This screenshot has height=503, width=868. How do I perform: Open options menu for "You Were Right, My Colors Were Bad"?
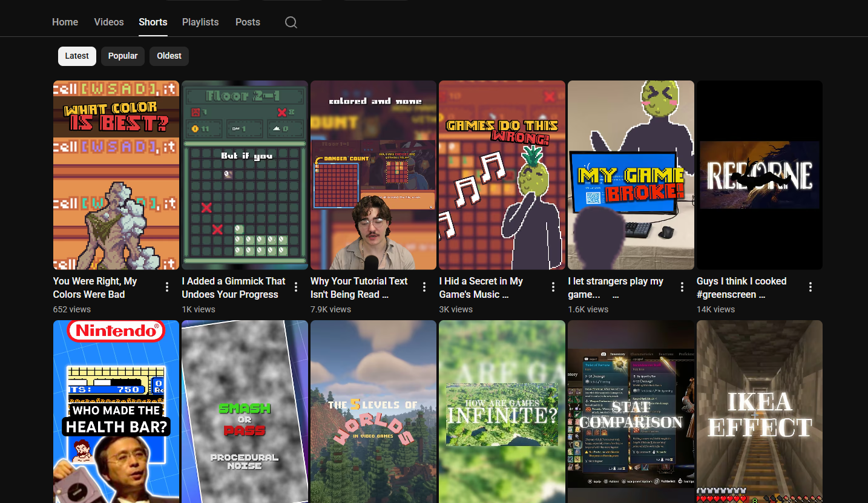(167, 287)
